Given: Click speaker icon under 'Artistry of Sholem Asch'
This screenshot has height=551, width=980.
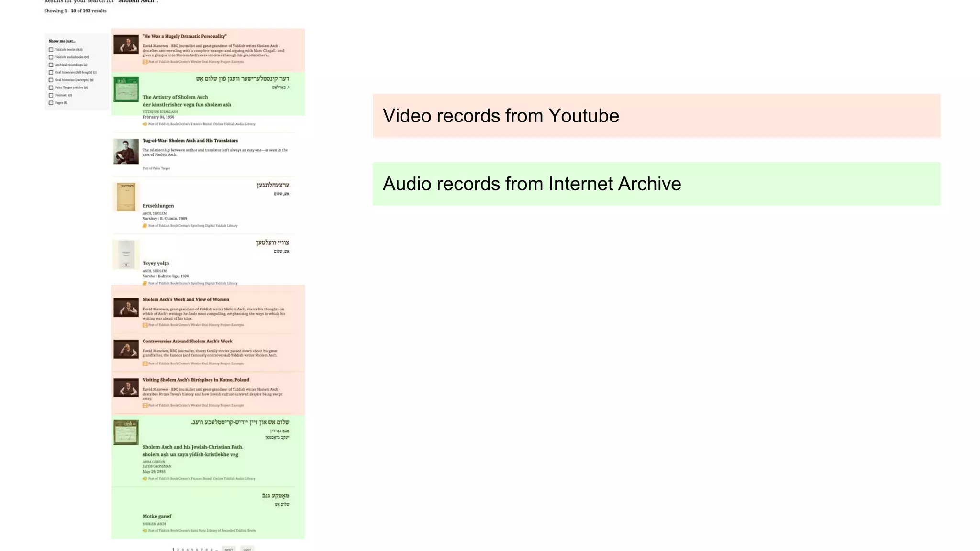Looking at the screenshot, I should 145,124.
